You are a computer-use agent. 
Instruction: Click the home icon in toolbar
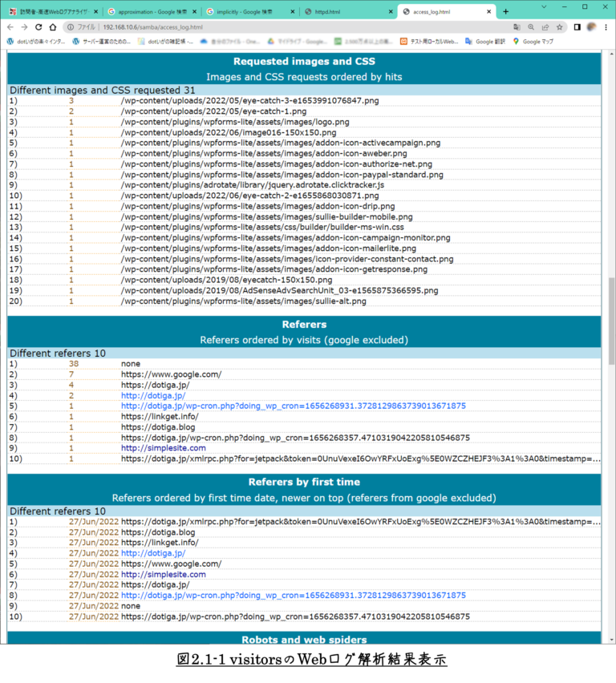click(x=52, y=26)
